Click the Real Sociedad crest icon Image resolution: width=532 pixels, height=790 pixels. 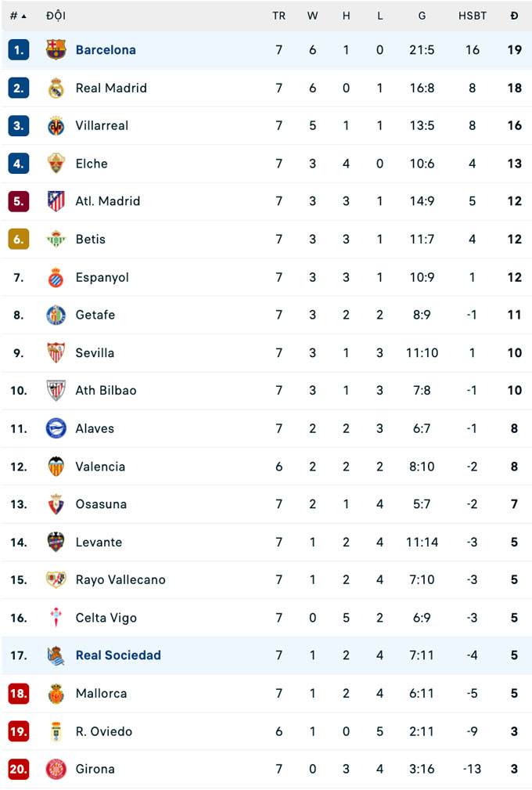click(56, 655)
